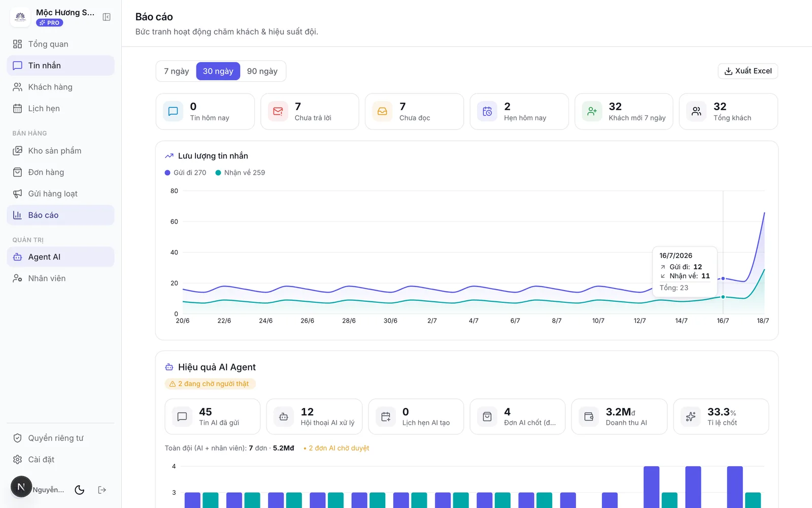This screenshot has height=508, width=812.
Task: Click the Nhân viên staff icon
Action: (17, 278)
